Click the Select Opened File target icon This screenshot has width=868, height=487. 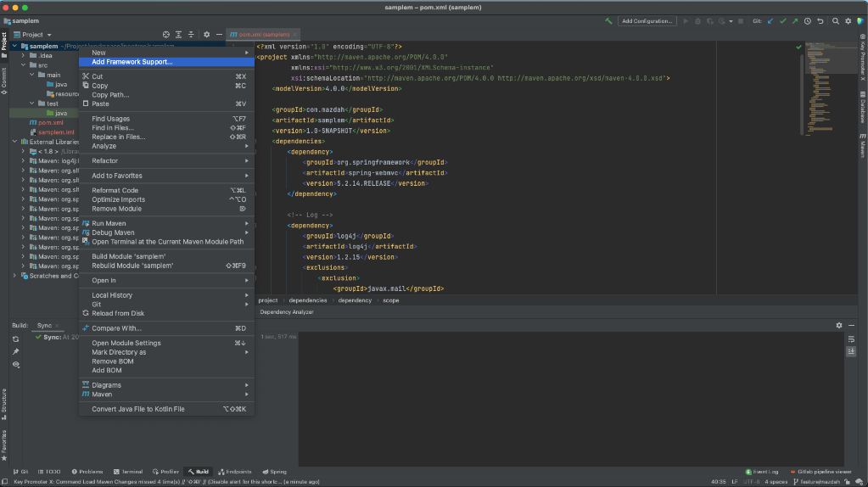[166, 34]
